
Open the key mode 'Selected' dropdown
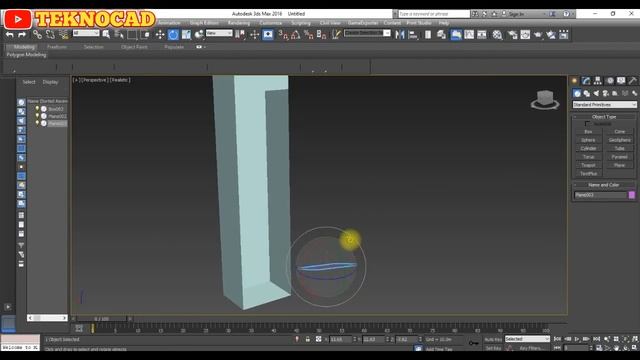point(527,339)
